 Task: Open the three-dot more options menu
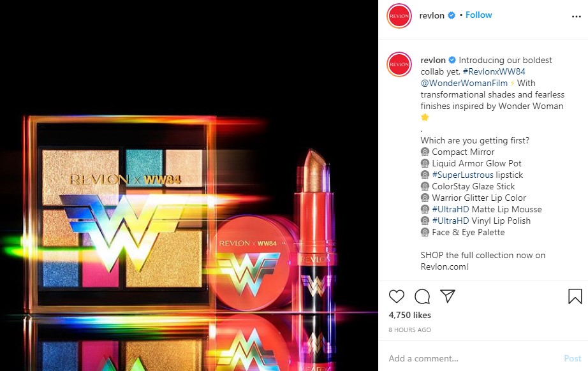tap(577, 17)
